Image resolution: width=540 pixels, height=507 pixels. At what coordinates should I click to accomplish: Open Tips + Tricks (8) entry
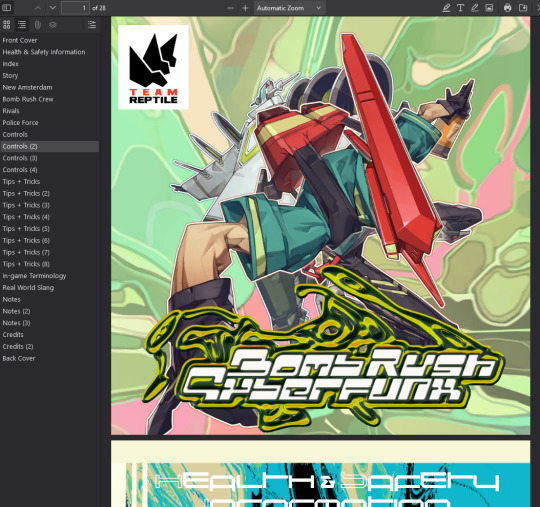(26, 264)
